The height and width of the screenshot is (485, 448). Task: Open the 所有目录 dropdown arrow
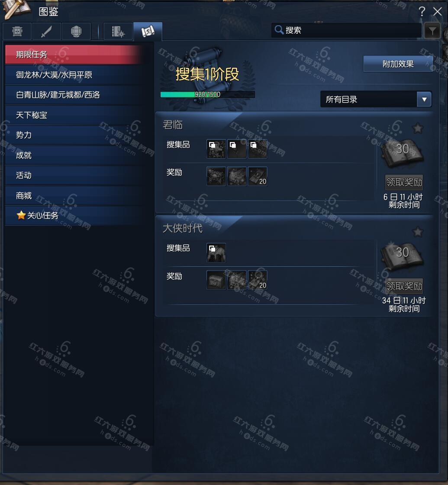[x=424, y=99]
